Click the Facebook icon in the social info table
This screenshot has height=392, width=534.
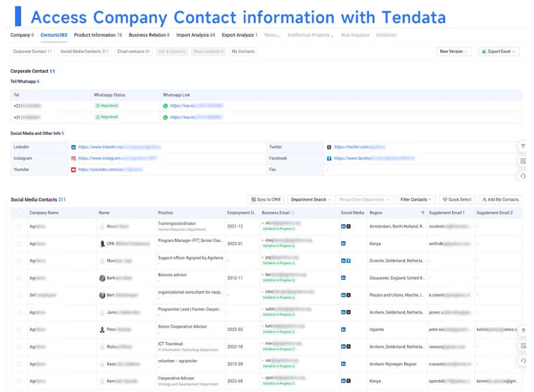[329, 158]
